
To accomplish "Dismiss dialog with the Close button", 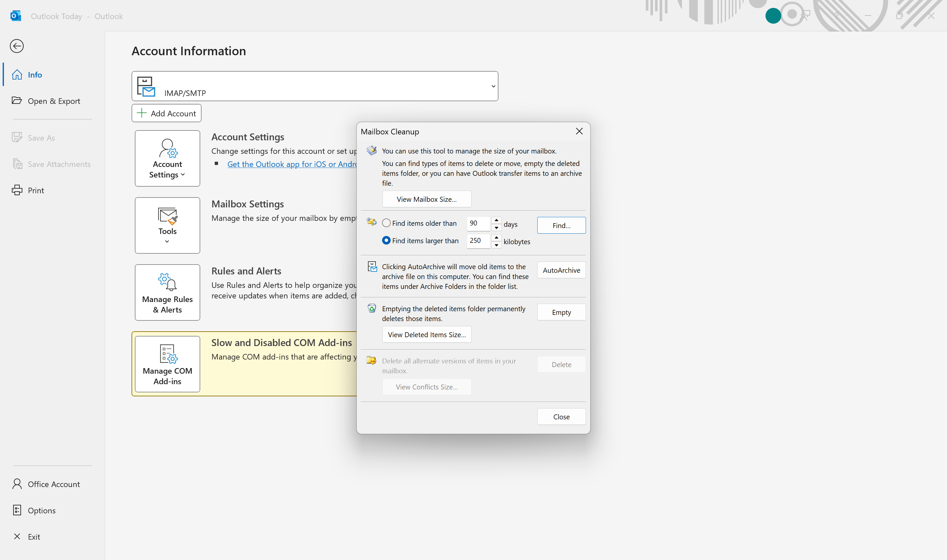I will tap(561, 417).
